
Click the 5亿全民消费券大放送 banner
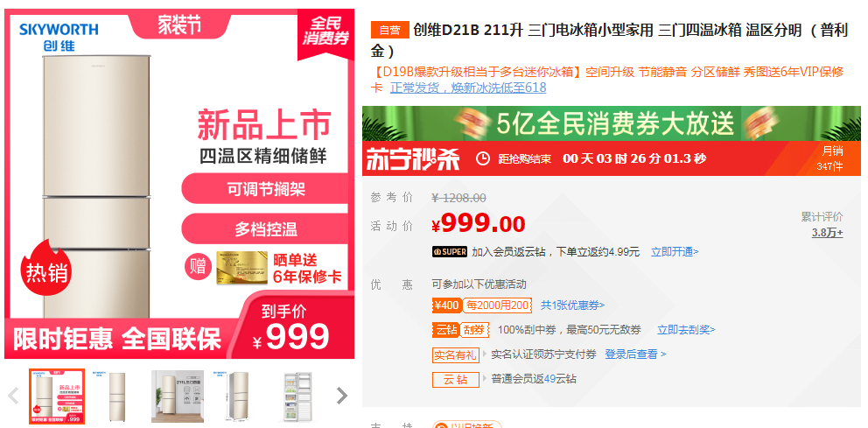[611, 123]
